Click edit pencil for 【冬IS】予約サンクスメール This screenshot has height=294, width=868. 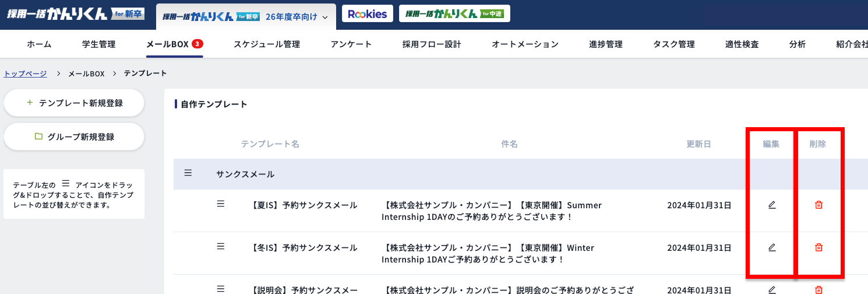[x=772, y=247]
